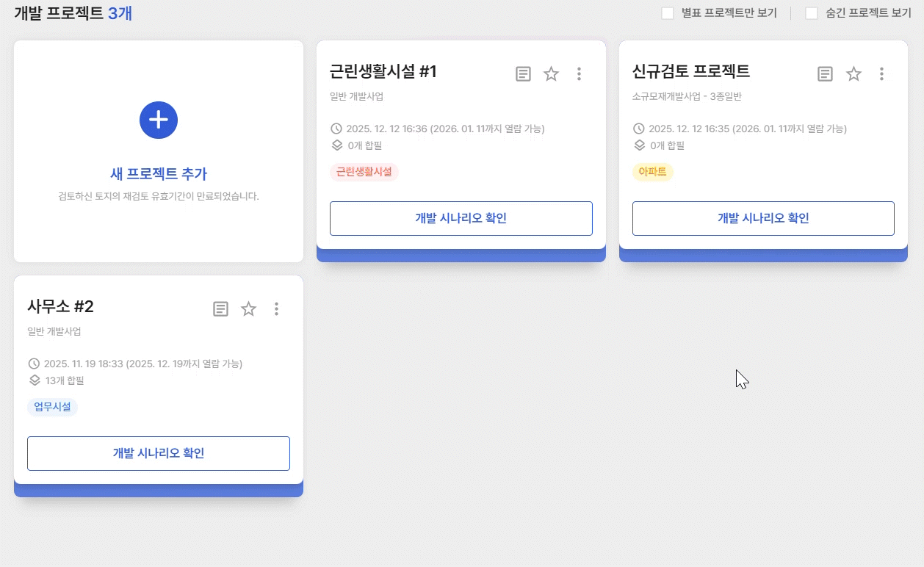924x567 pixels.
Task: Open more options menu for 근린생활시설 #1
Action: click(x=579, y=74)
